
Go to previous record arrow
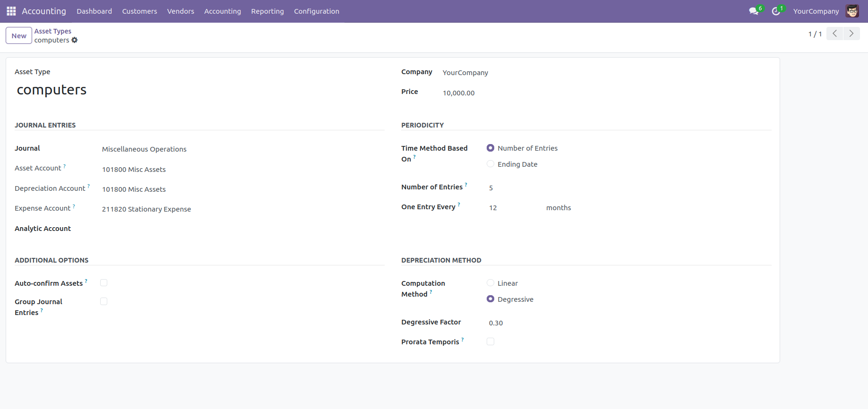[x=834, y=34]
